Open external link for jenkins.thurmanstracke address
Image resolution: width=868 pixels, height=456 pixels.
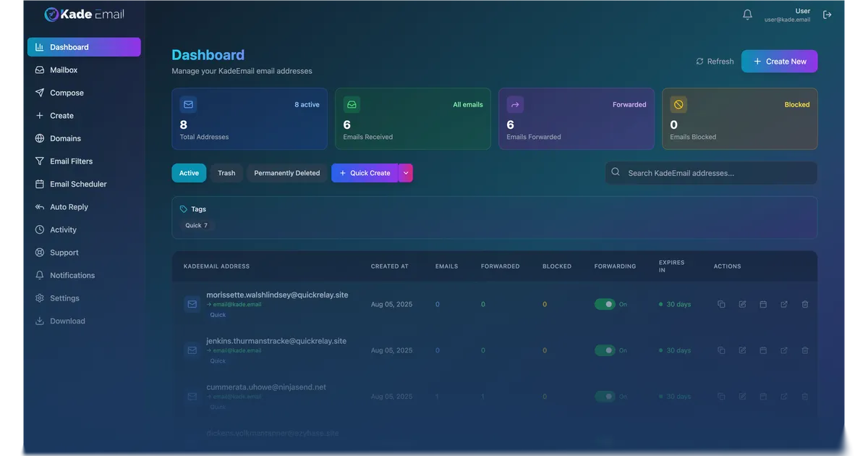[784, 350]
